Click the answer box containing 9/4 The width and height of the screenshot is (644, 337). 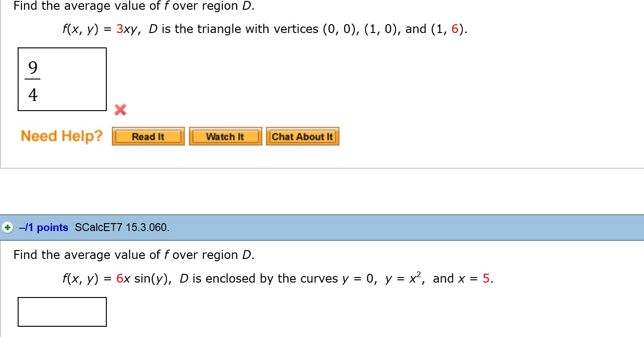[62, 79]
